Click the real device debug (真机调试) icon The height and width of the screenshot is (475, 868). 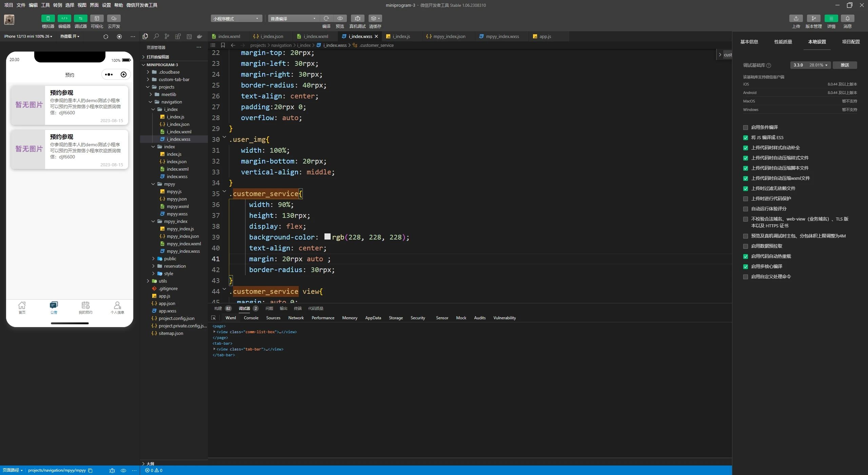click(357, 18)
